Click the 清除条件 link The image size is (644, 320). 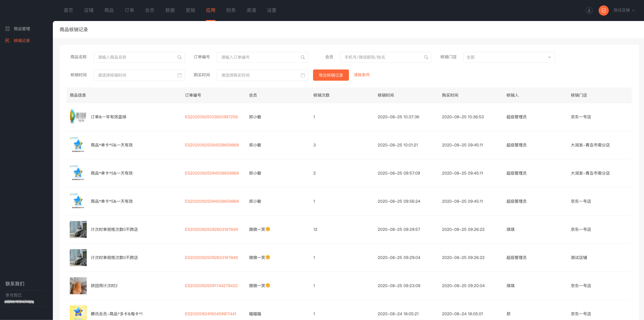(362, 75)
